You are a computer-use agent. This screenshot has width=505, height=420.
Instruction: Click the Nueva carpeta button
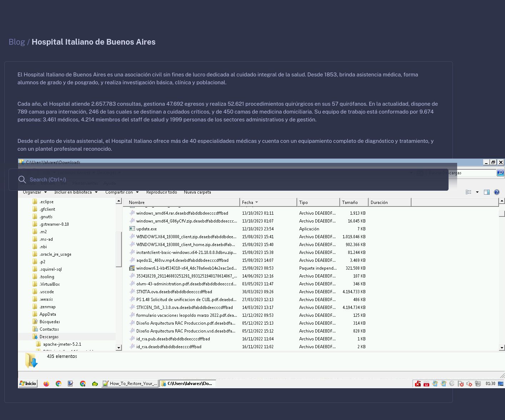point(197,192)
